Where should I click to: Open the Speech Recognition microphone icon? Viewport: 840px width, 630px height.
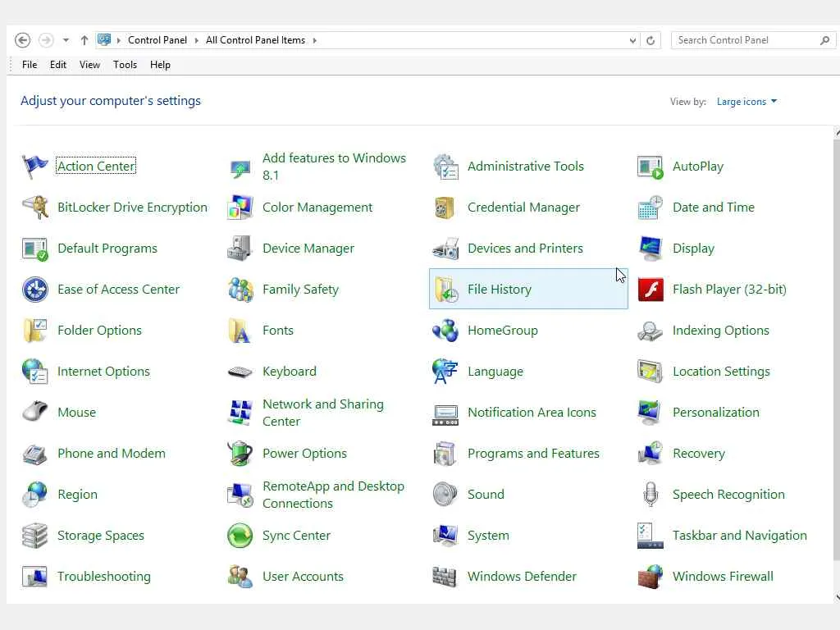[651, 495]
